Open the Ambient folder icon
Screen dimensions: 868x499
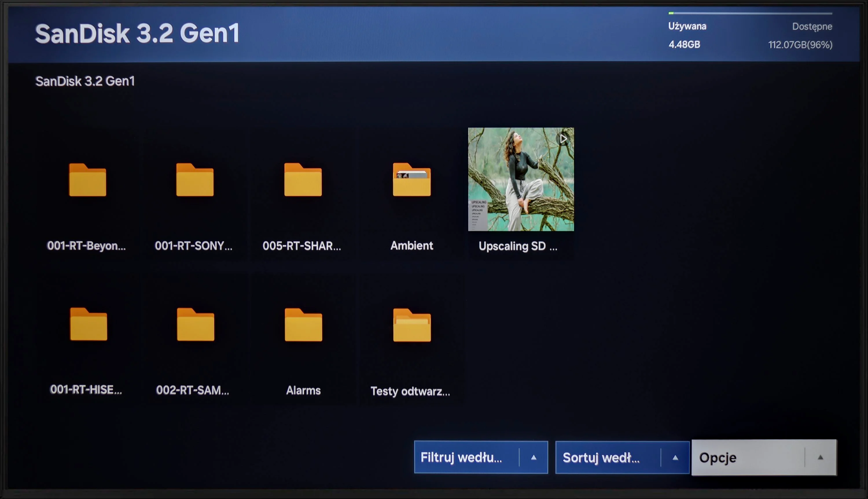point(411,180)
